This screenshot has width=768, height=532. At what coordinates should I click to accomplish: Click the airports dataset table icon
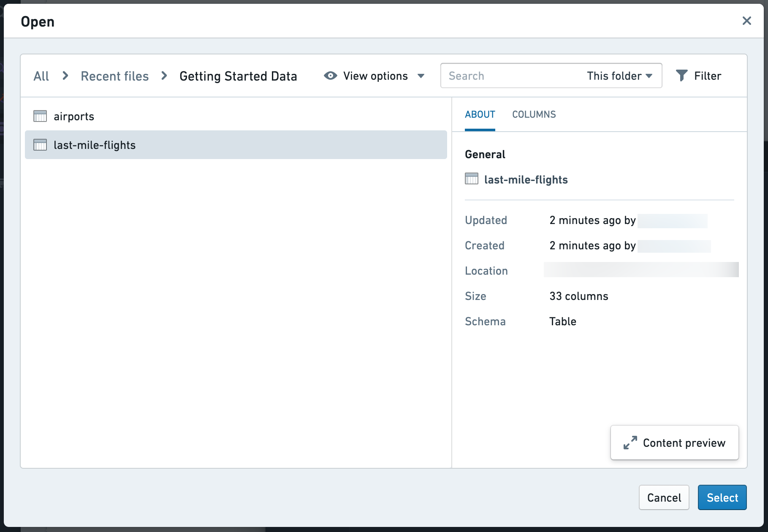point(40,116)
